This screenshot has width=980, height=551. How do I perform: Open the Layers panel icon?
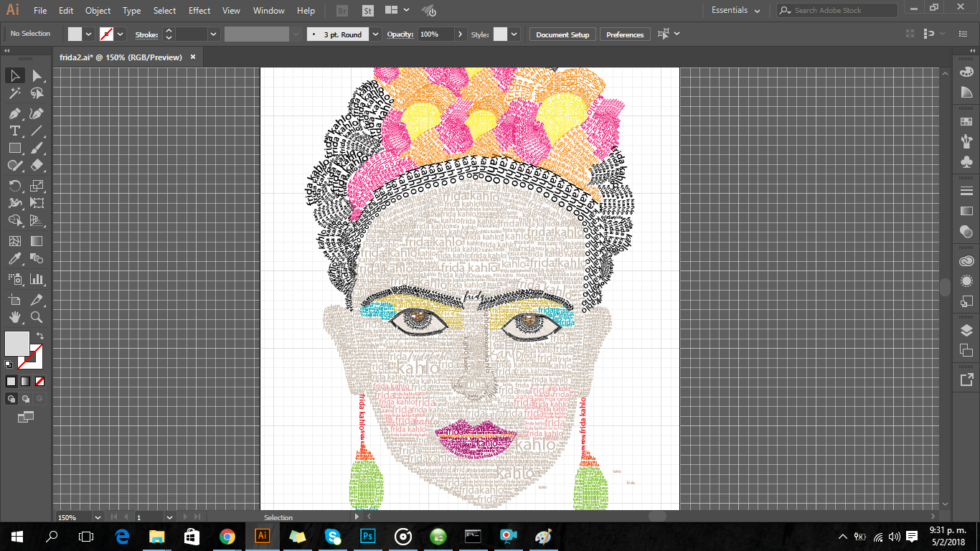click(x=966, y=330)
